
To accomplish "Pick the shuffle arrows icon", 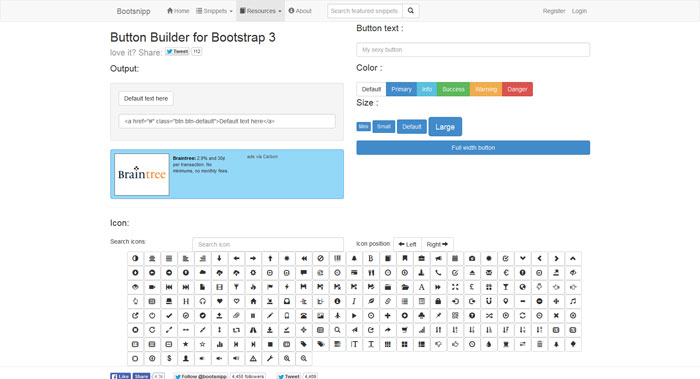I will (489, 316).
